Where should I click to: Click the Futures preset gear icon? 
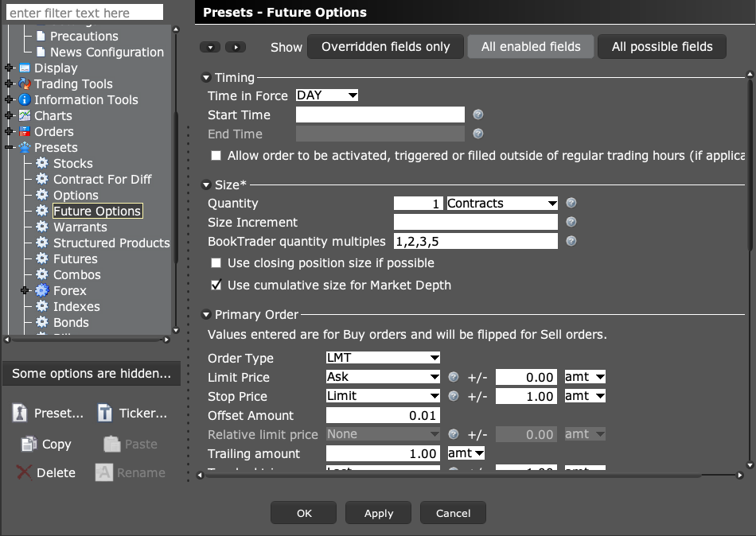point(42,258)
